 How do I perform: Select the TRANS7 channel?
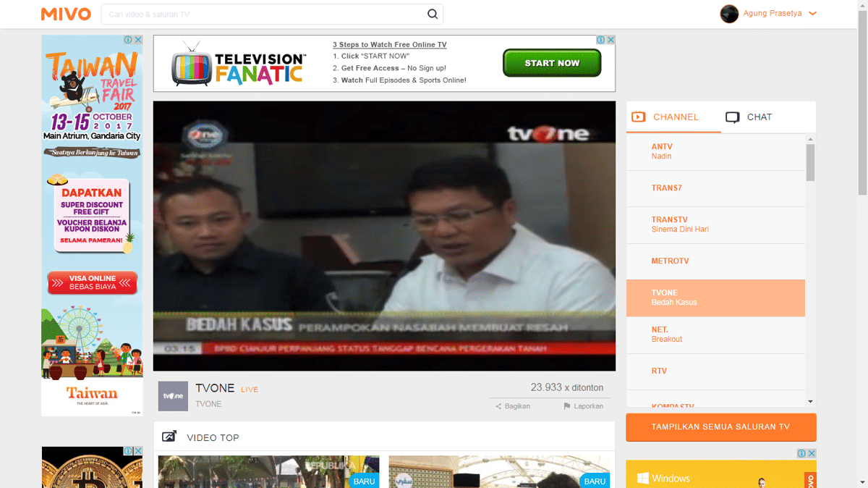tap(715, 188)
